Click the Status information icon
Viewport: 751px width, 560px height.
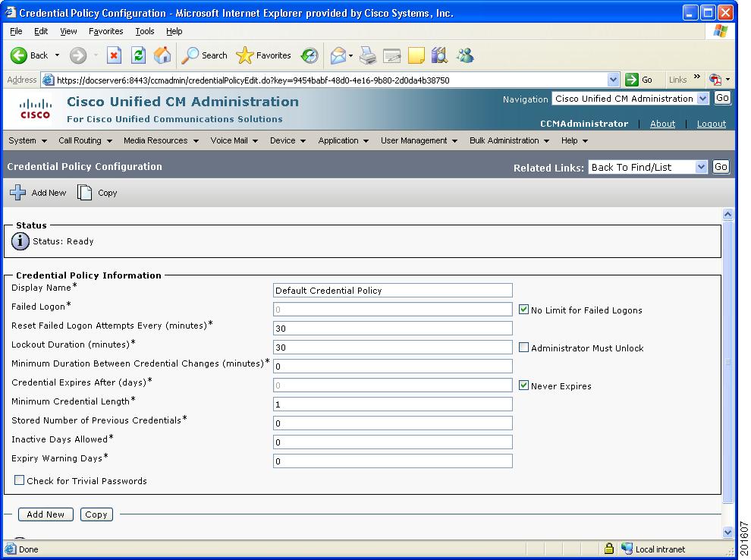(20, 241)
